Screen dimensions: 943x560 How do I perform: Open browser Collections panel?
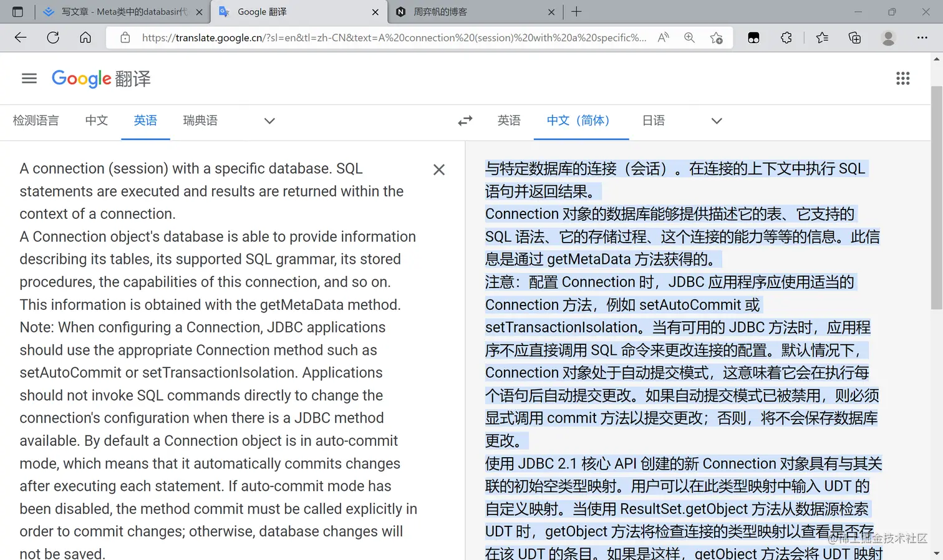(855, 37)
